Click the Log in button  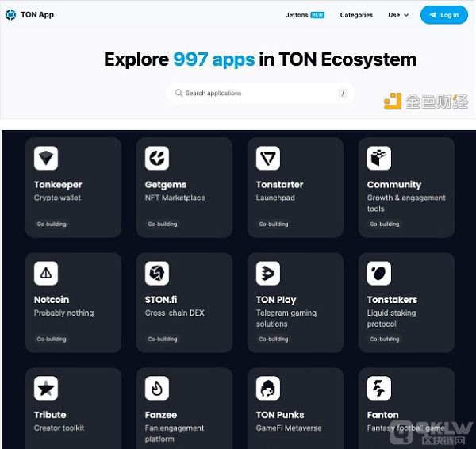point(444,15)
